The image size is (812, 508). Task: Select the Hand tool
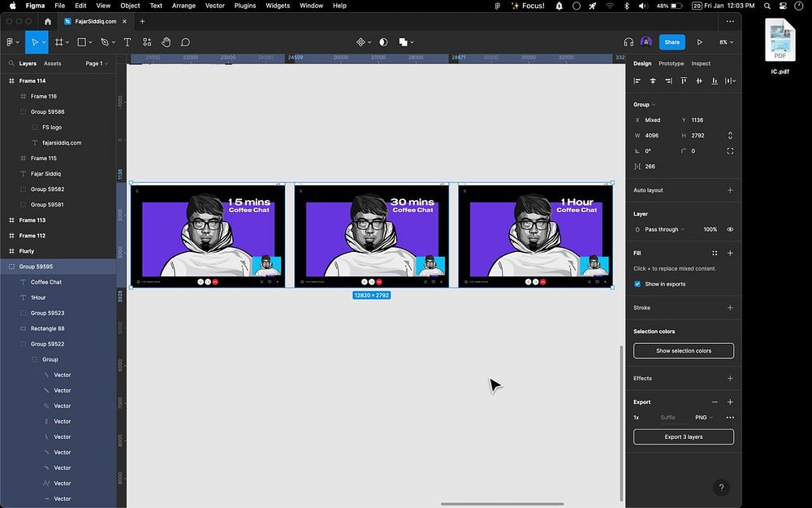(x=166, y=42)
